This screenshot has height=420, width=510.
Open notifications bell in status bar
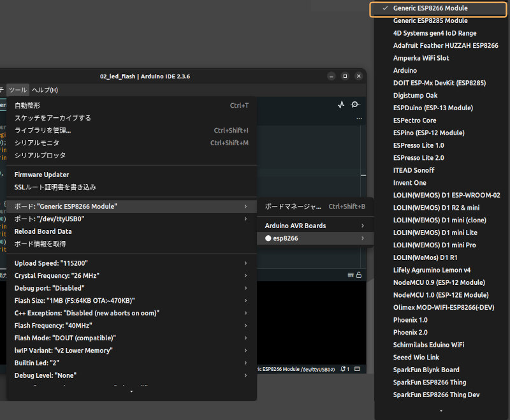[x=344, y=369]
